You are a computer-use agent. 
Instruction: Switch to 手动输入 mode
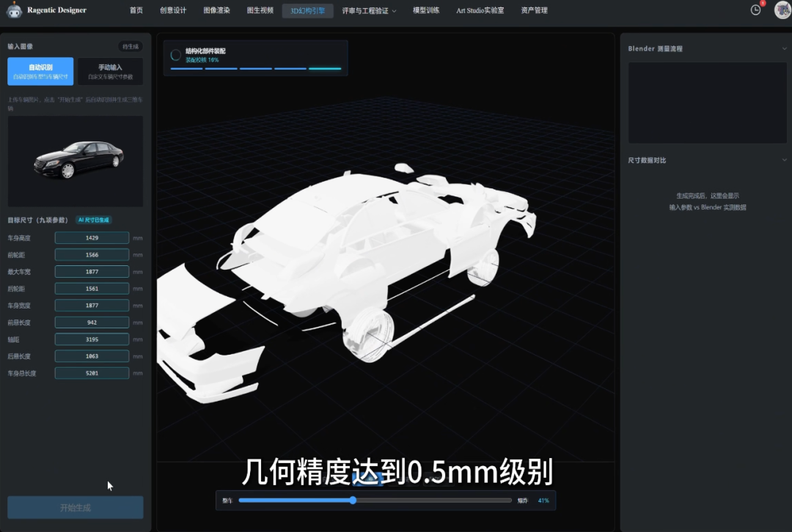110,71
